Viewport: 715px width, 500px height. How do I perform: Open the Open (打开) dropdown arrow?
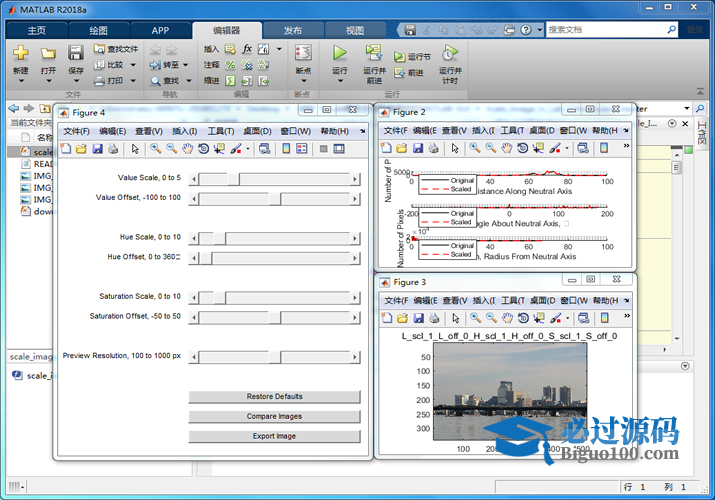48,81
